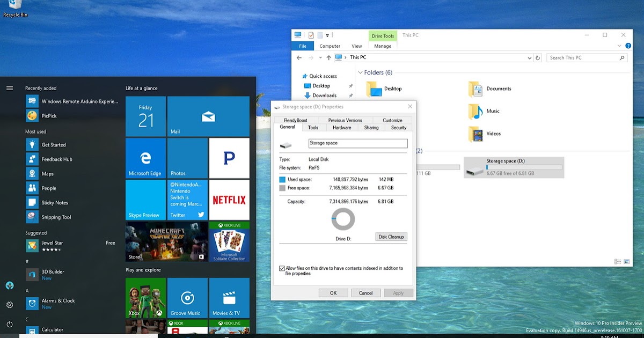This screenshot has height=338, width=644.
Task: Open suggested Jewel Star app
Action: [x=73, y=246]
